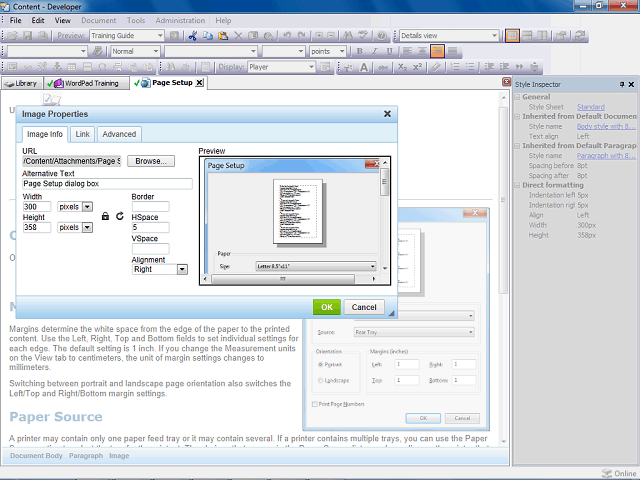Open the Body style link

pyautogui.click(x=606, y=127)
